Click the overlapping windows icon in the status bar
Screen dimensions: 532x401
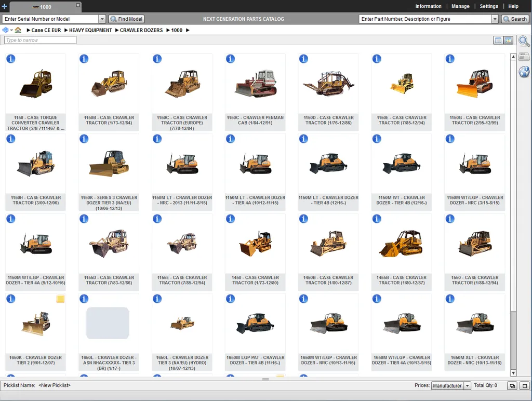point(512,386)
